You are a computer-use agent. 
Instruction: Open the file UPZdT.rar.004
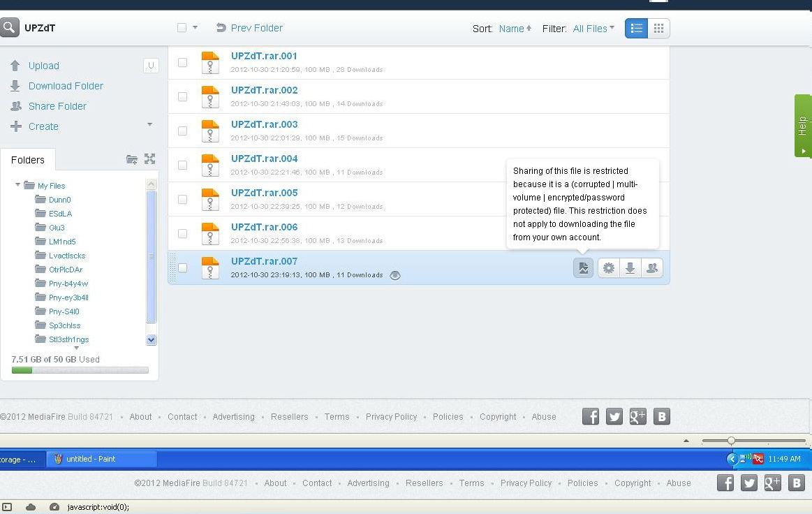264,159
